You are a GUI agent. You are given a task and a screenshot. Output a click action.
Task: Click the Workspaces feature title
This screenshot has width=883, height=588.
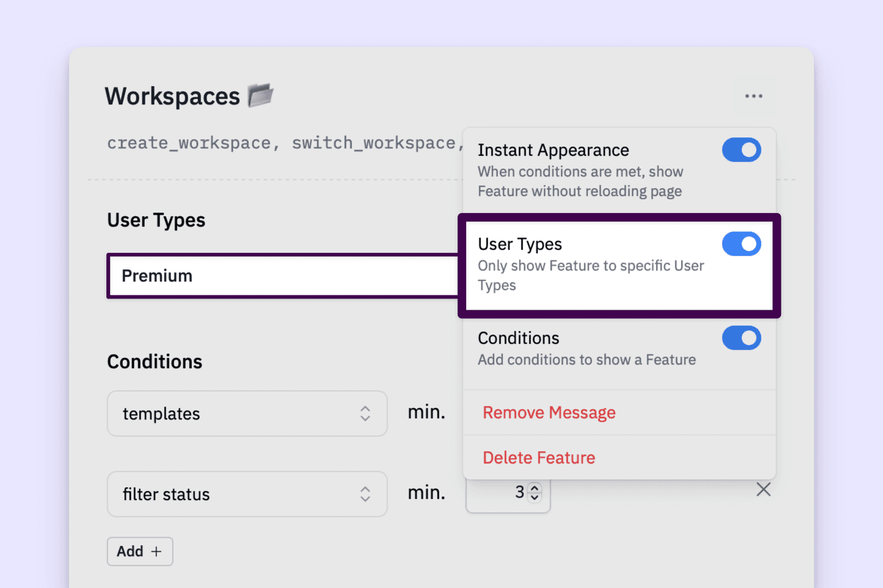coord(172,96)
